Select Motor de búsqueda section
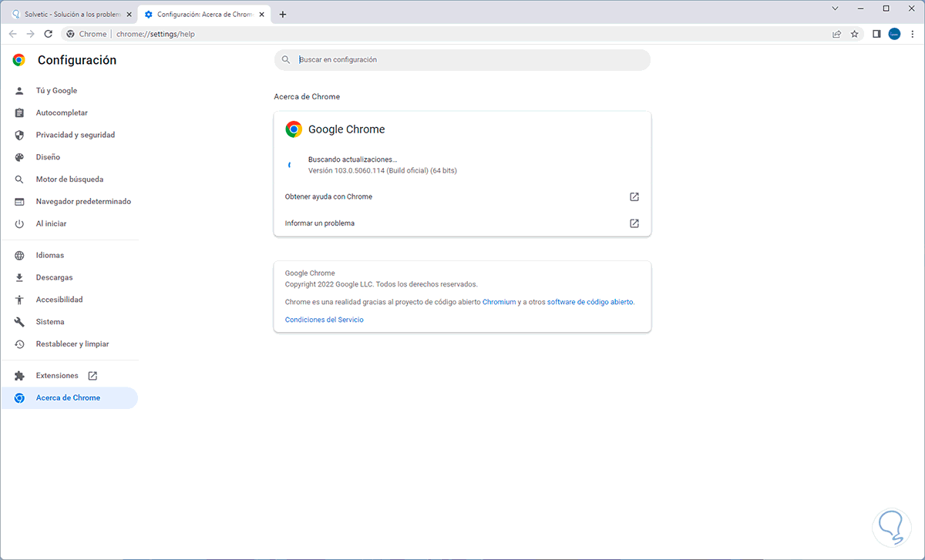 69,179
